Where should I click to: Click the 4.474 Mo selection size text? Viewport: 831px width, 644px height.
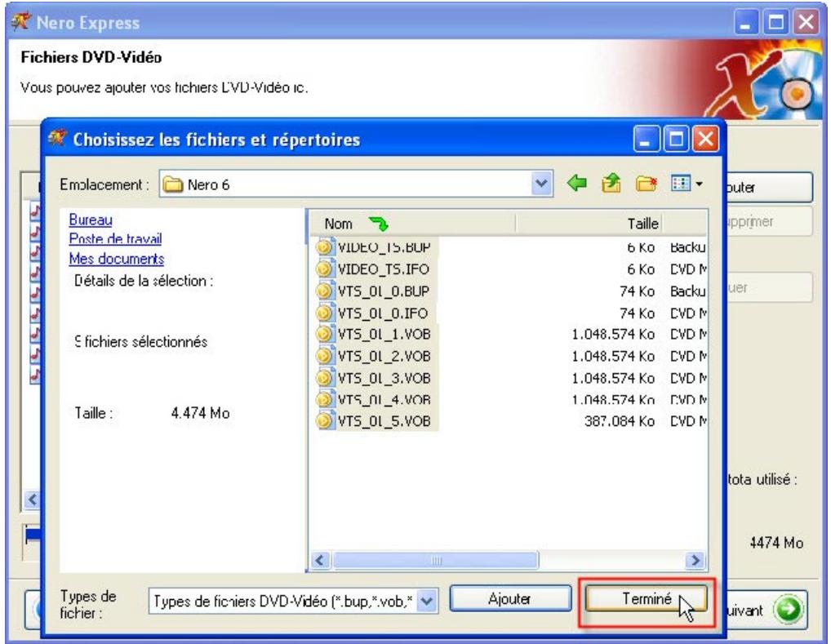point(200,413)
